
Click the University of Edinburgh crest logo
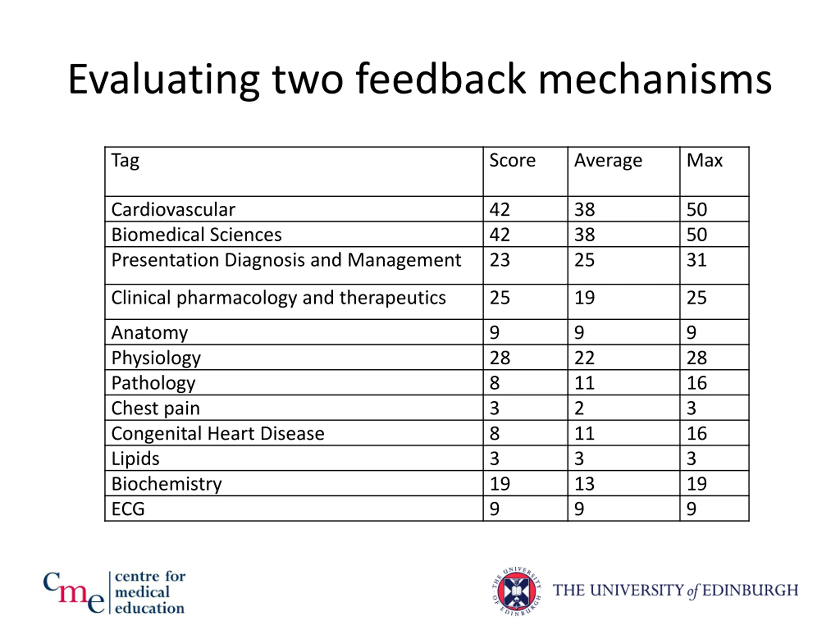click(516, 591)
